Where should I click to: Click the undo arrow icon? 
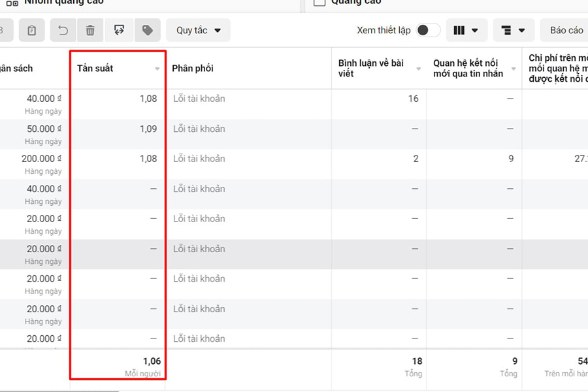[x=63, y=30]
